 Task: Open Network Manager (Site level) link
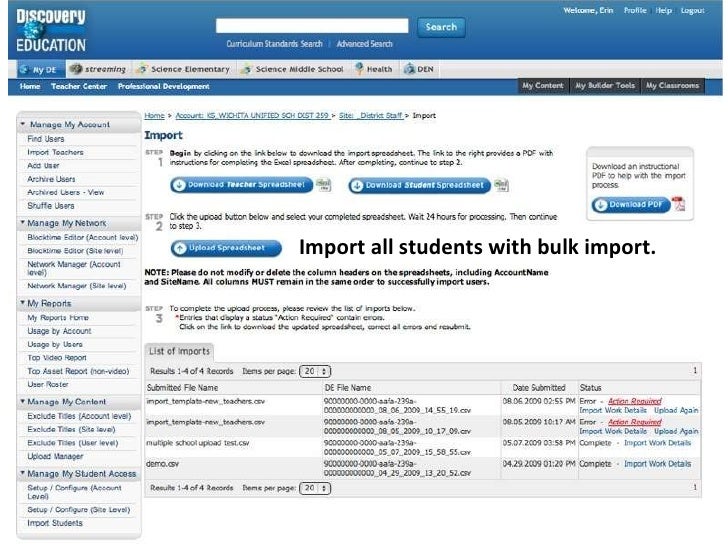77,286
